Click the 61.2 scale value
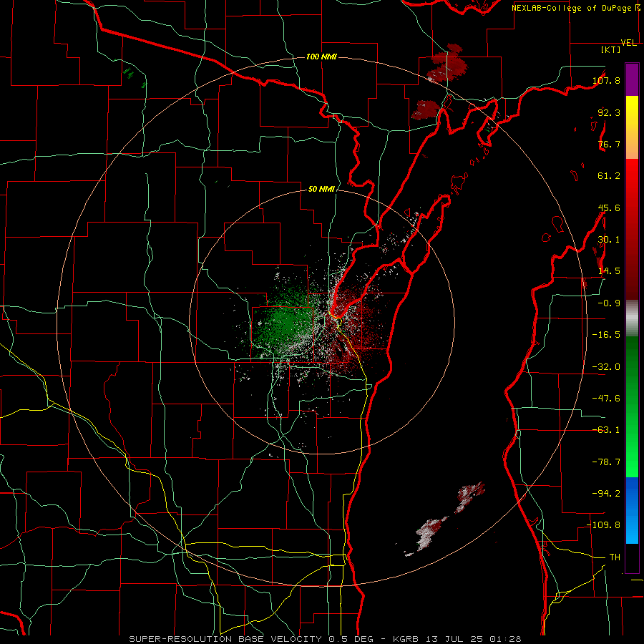 609,176
